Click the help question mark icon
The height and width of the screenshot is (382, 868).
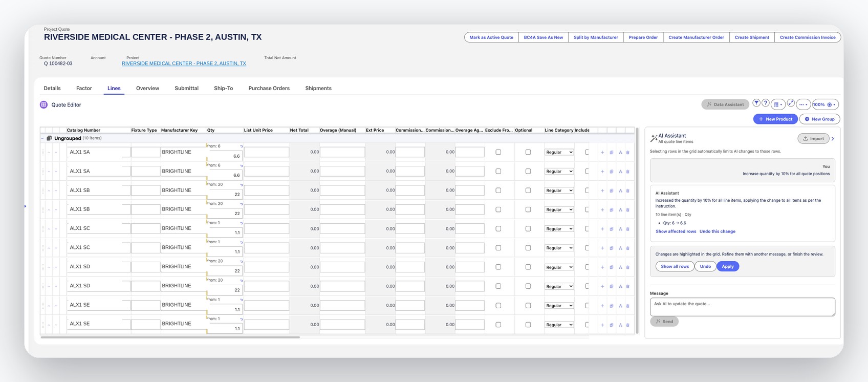pyautogui.click(x=765, y=103)
